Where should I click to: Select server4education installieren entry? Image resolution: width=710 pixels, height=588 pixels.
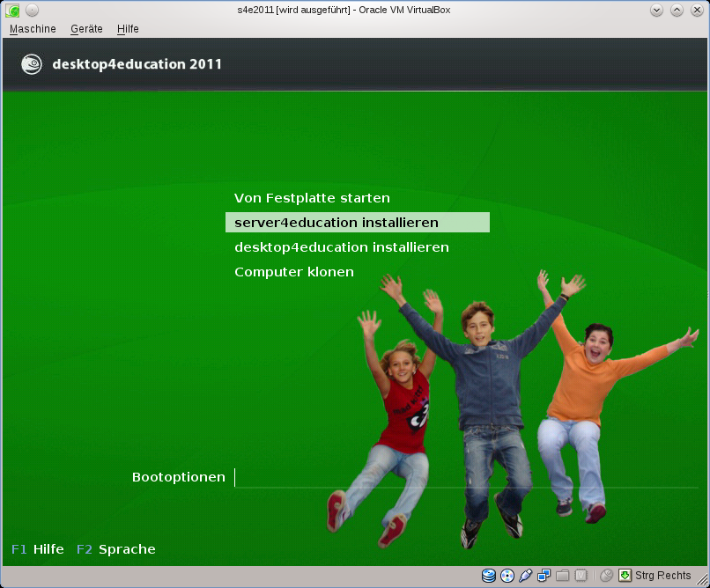pos(358,223)
